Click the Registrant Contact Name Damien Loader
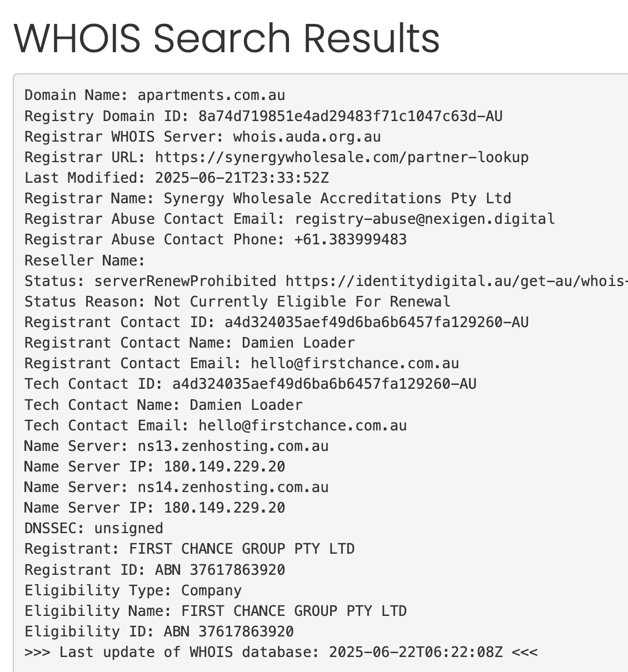 point(298,343)
